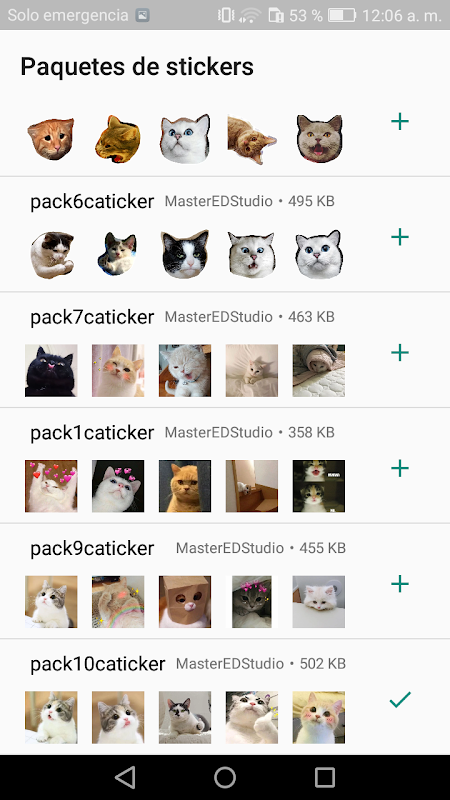The image size is (450, 800).
Task: Select the black-and-white cat face sticker
Action: click(185, 254)
